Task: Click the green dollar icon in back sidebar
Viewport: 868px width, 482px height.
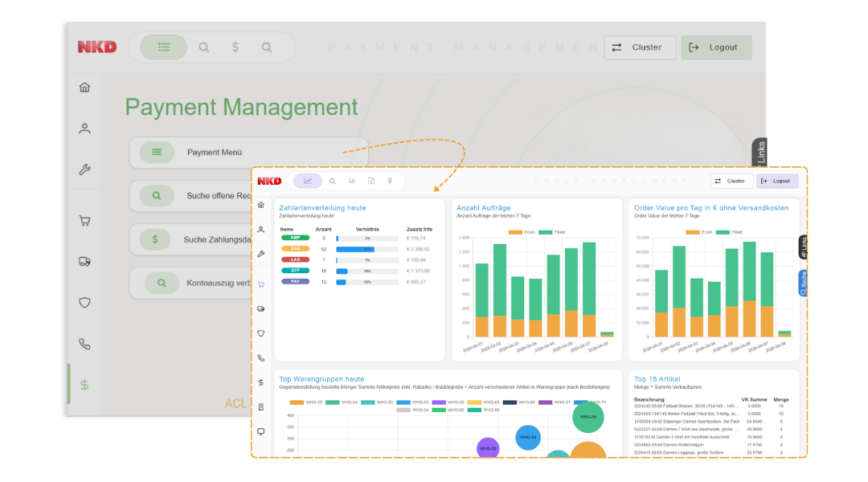Action: 84,385
